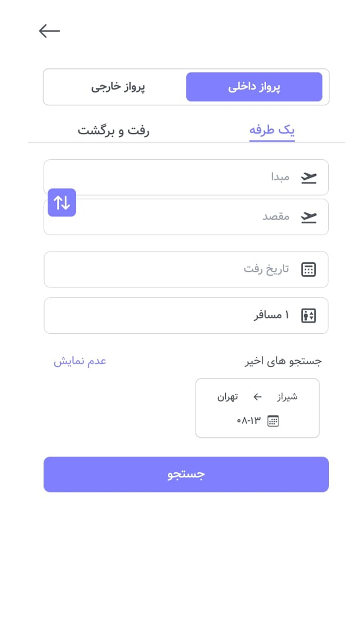The height and width of the screenshot is (644, 362).
Task: Click the calendar icon in the recent search card
Action: coord(273,421)
